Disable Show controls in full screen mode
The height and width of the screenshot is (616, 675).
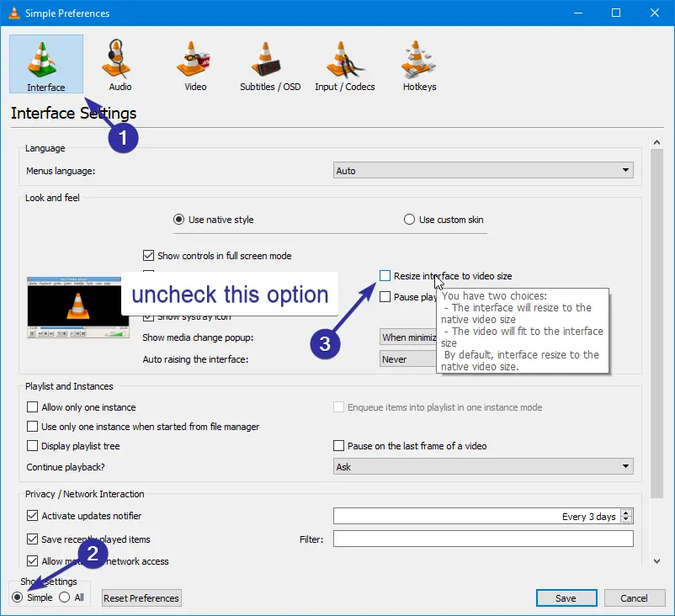click(x=149, y=256)
